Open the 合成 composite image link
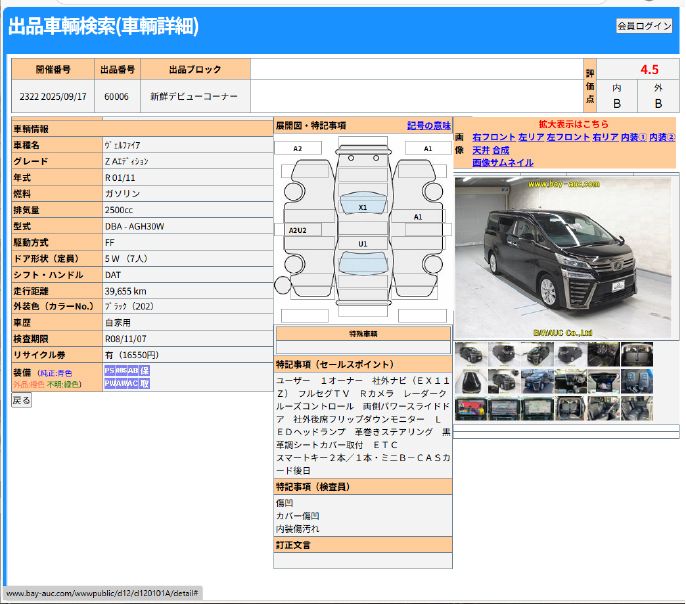Image resolution: width=686 pixels, height=604 pixels. tap(500, 150)
